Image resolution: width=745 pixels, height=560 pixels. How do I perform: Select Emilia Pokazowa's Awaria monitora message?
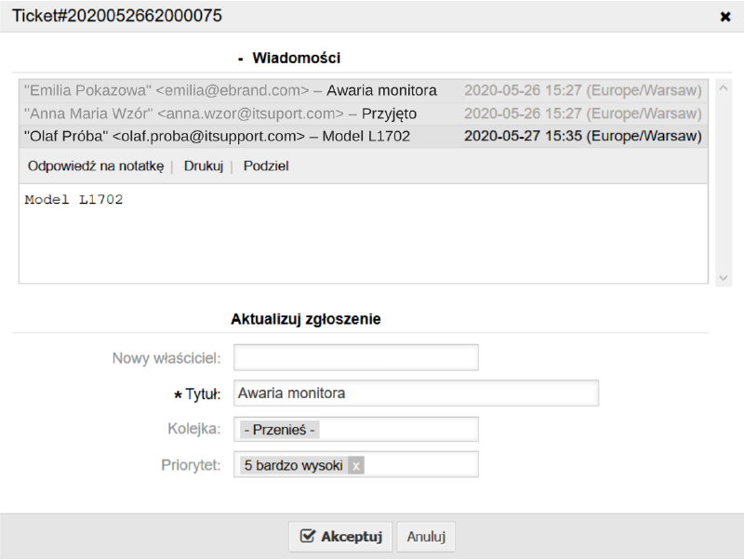coord(363,90)
